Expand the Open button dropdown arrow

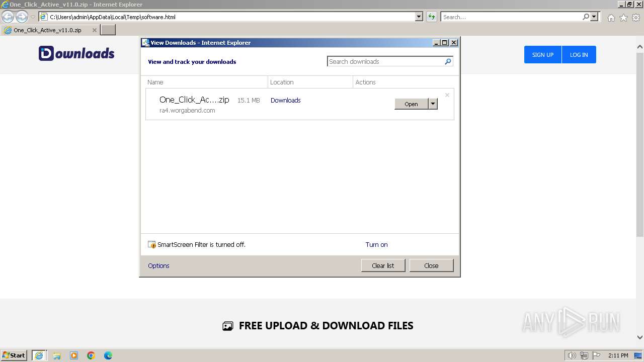[x=433, y=104]
